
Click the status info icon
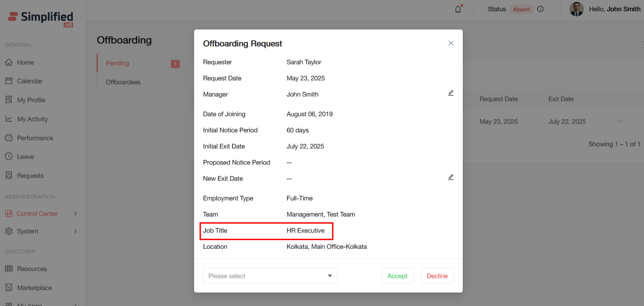click(540, 9)
